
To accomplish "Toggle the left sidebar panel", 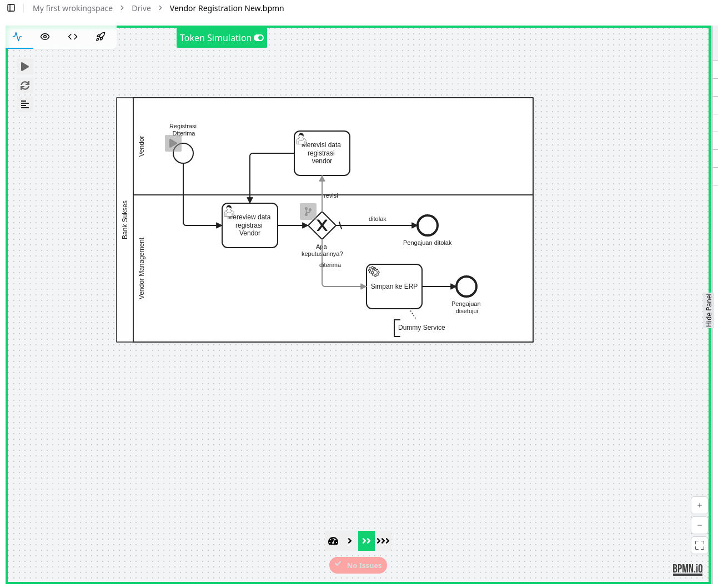I will pos(11,8).
